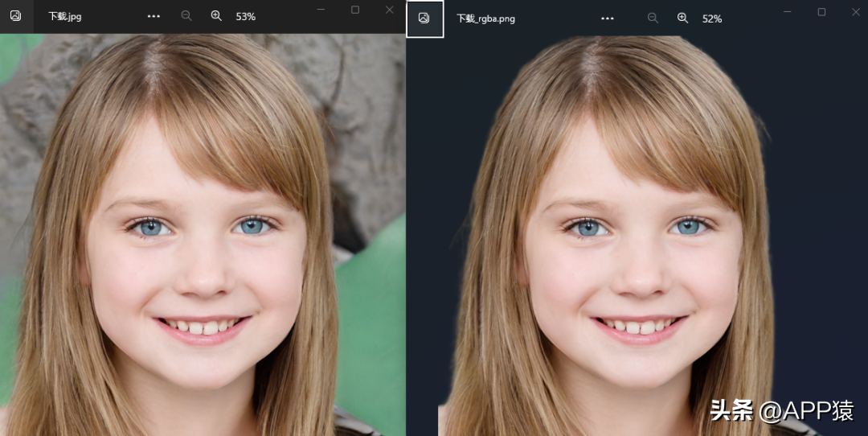This screenshot has height=436, width=868.
Task: Click the 52% zoom level value
Action: (712, 19)
